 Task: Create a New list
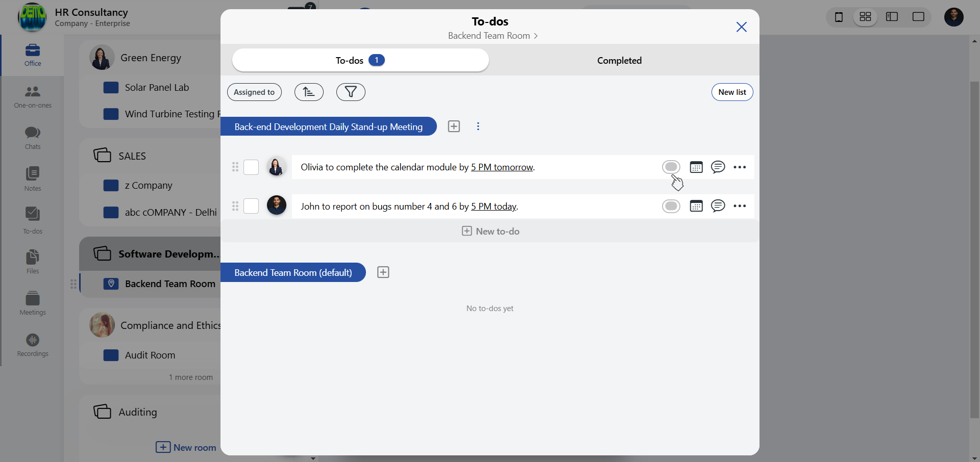click(x=732, y=92)
